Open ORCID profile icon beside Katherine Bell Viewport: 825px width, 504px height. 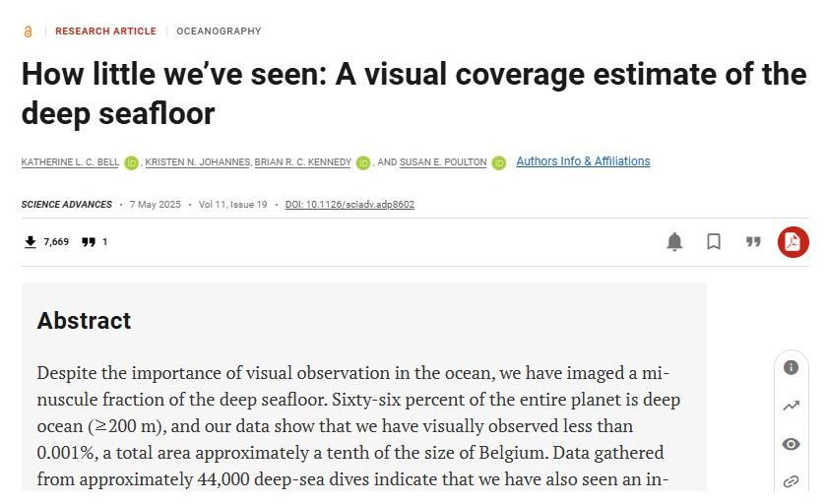(x=131, y=162)
